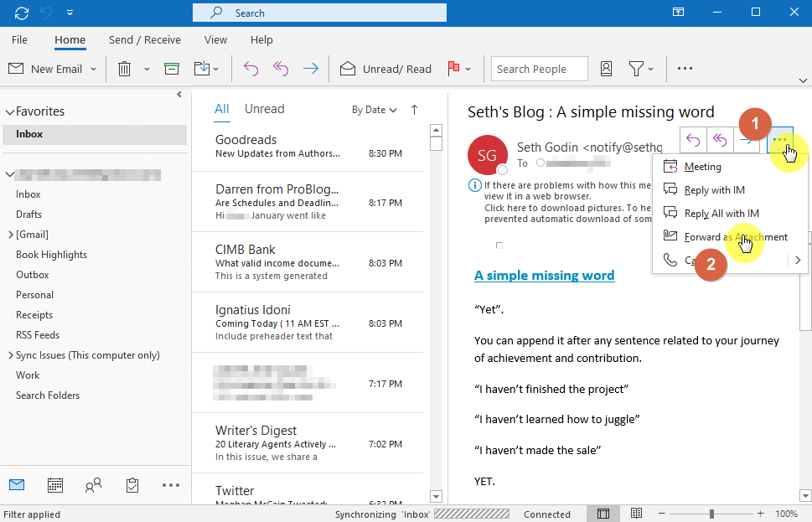812x522 pixels.
Task: Open the Drafts folder
Action: pyautogui.click(x=29, y=214)
